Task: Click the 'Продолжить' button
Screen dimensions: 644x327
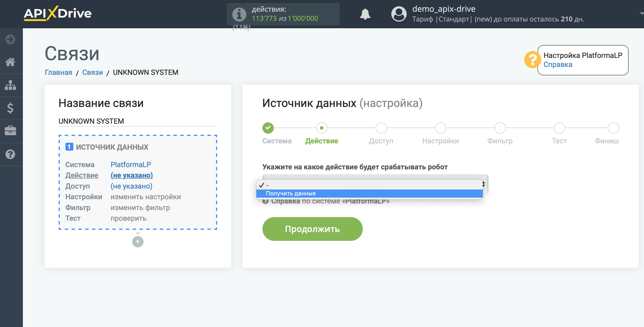Action: [312, 229]
